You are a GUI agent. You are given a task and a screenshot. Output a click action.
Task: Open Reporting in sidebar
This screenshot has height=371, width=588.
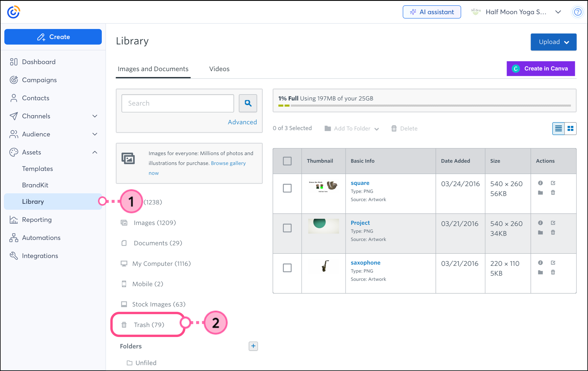[x=37, y=219]
